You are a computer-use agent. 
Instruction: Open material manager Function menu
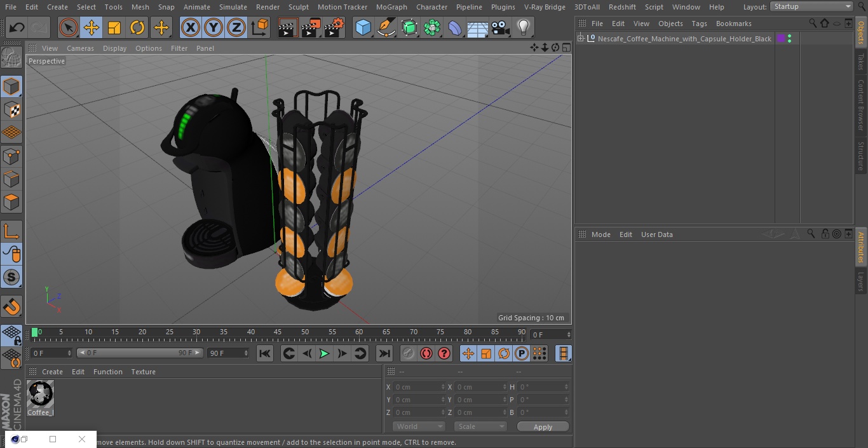[x=108, y=372]
